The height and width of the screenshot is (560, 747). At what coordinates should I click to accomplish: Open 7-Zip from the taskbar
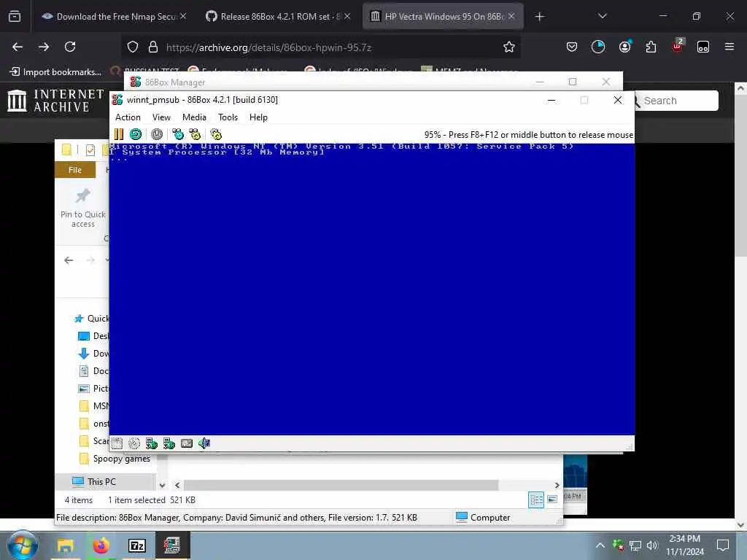pos(136,545)
